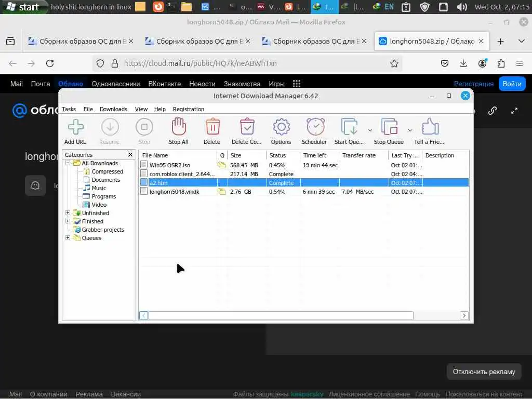Tick checkbox for Win95 OSR2.iso
The width and height of the screenshot is (532, 399).
(144, 165)
